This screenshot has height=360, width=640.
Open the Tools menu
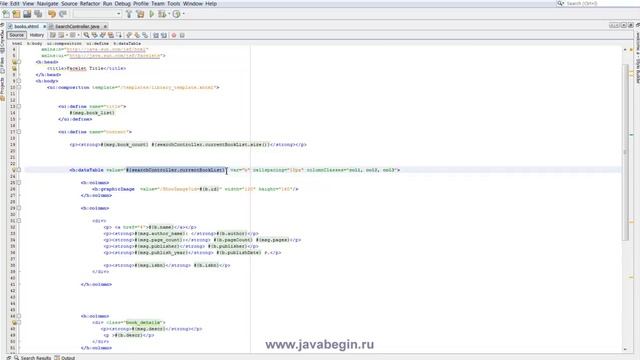pos(173,4)
